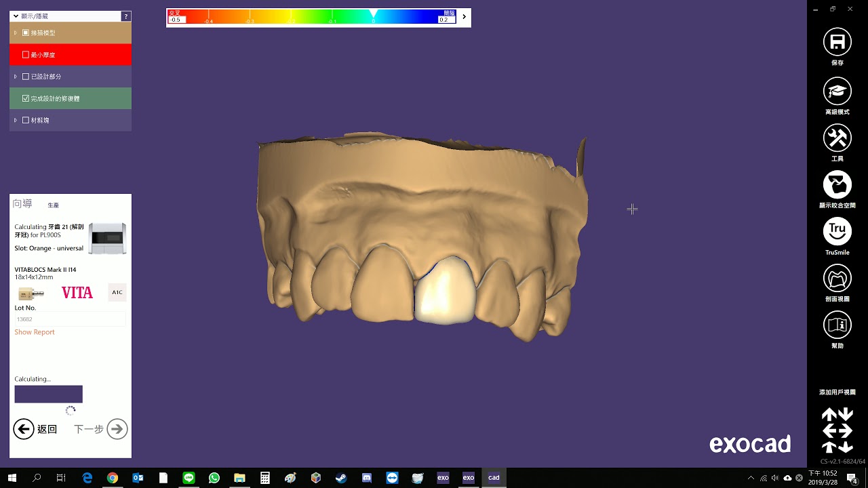
Task: Click the 下一步 next button
Action: coord(100,429)
